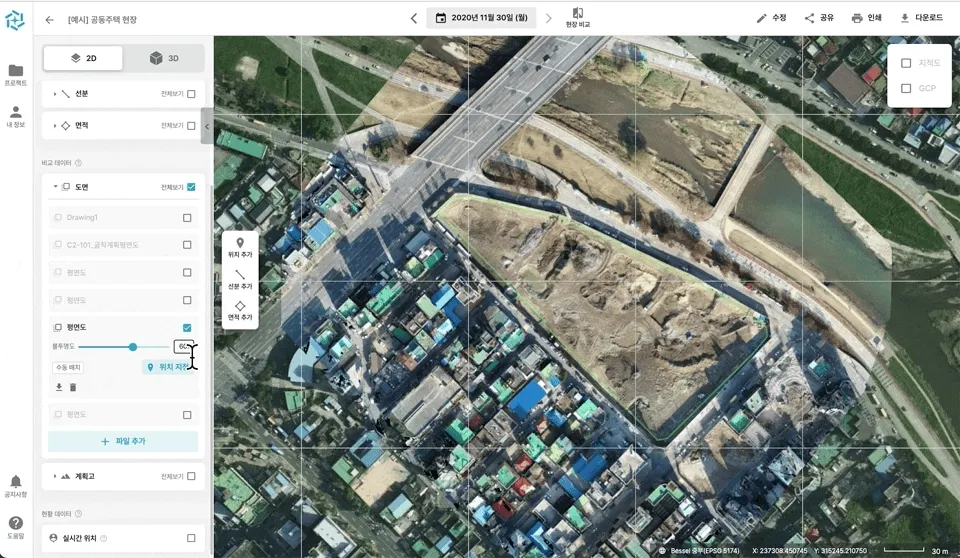Click 수정 pencil edit button
Image resolution: width=960 pixels, height=558 pixels.
pos(771,18)
